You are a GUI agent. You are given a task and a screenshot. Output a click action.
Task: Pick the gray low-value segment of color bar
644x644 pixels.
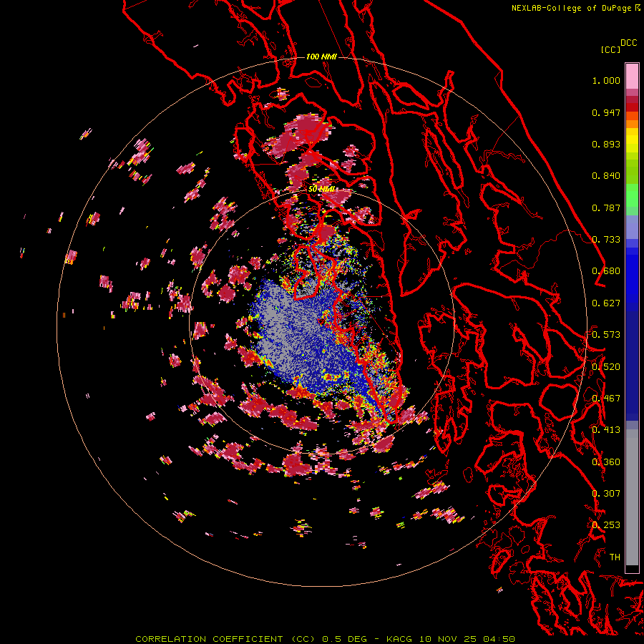click(x=632, y=497)
